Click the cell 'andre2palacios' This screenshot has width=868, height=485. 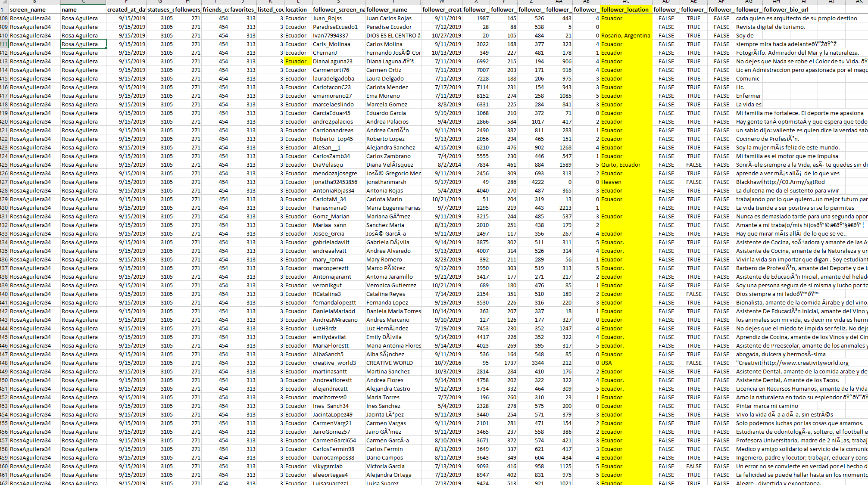(x=338, y=121)
